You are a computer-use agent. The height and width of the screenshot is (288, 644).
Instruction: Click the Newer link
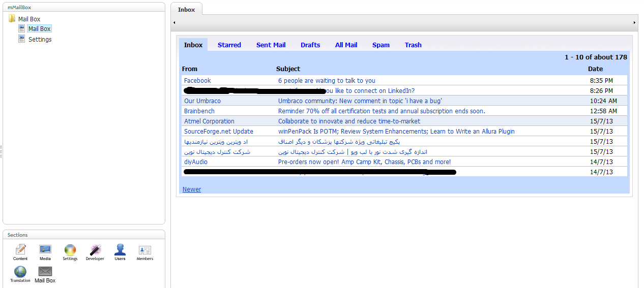tap(192, 189)
